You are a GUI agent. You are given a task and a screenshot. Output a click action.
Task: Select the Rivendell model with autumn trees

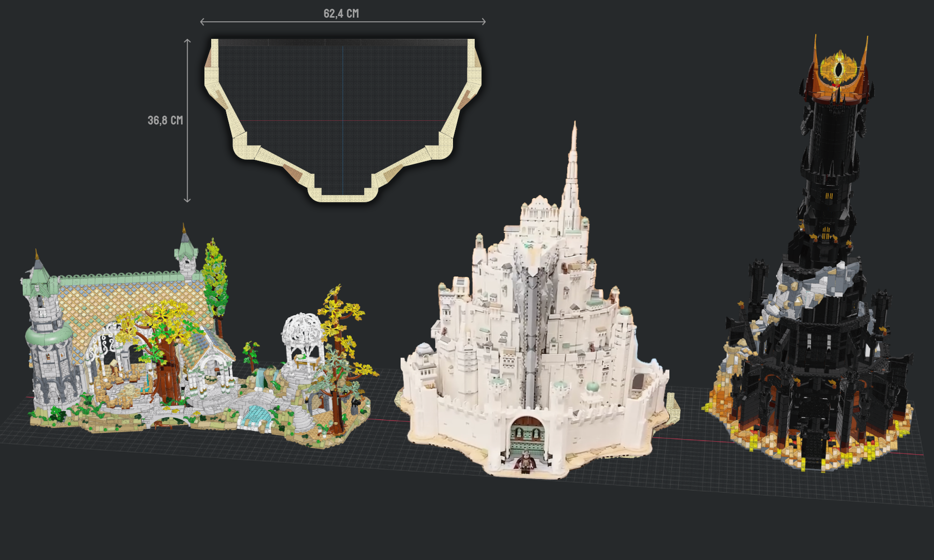coord(200,337)
